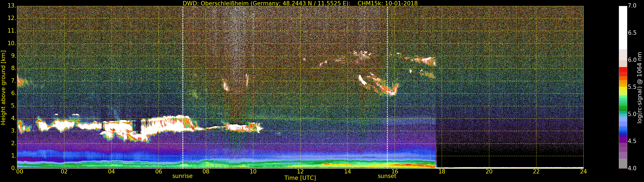Click time axis tick '24'
The image size is (644, 182).
(x=583, y=171)
